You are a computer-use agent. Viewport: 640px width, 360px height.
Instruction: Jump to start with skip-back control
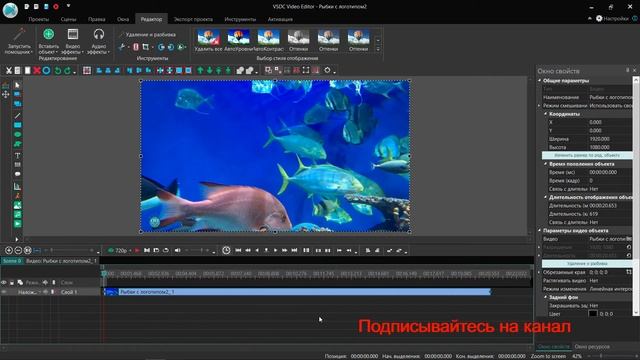tap(238, 250)
